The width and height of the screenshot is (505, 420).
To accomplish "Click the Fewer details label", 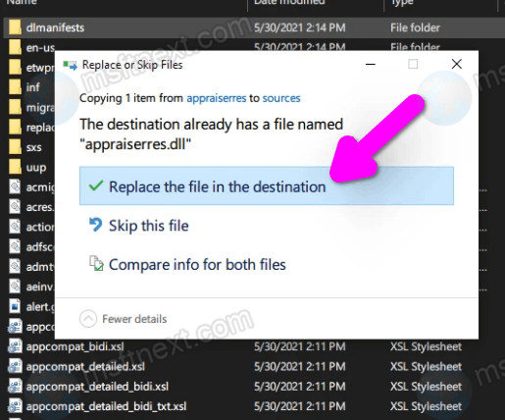I will [134, 319].
